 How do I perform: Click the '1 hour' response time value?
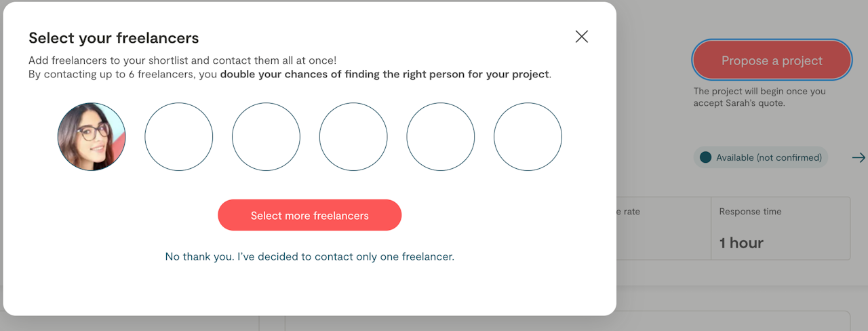coord(741,243)
